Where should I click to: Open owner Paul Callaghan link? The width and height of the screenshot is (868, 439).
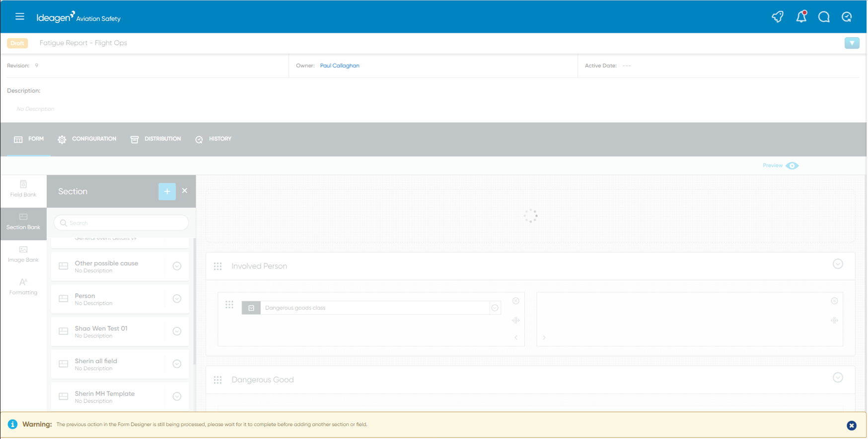tap(340, 66)
